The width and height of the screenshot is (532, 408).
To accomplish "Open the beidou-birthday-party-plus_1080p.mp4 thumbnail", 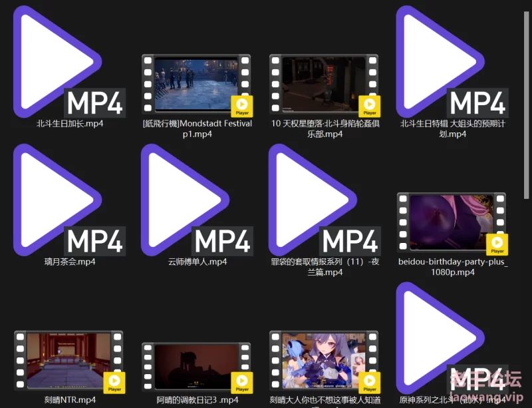I will point(452,222).
